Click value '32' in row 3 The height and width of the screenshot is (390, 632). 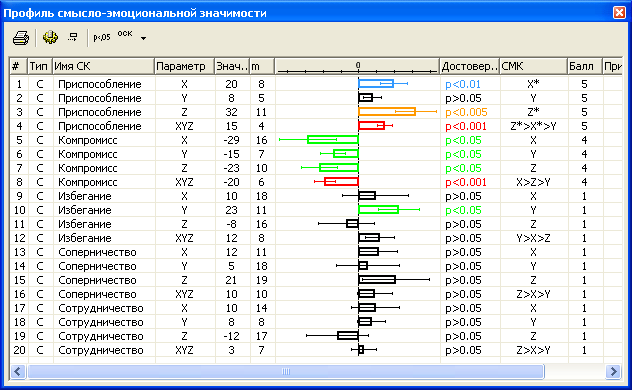tap(231, 112)
